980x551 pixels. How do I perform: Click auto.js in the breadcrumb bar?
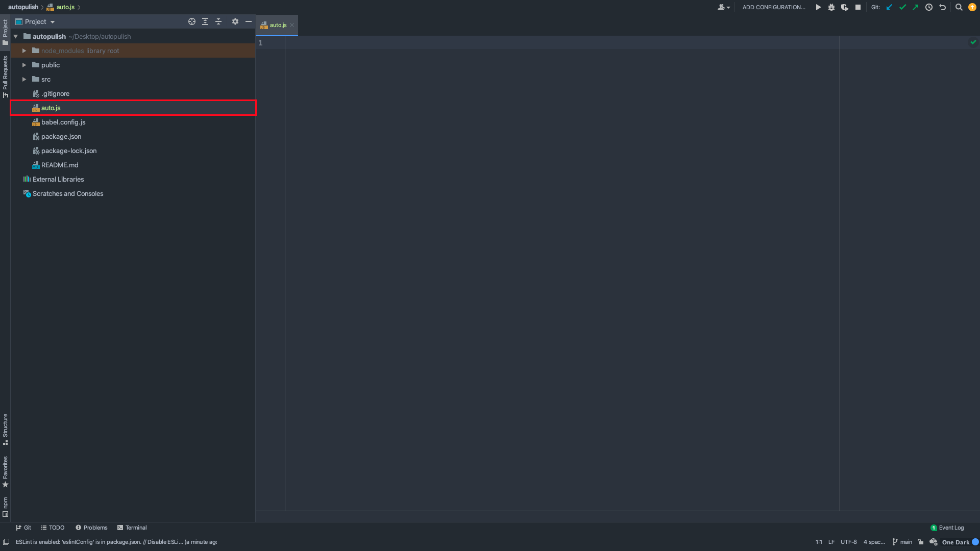pyautogui.click(x=61, y=7)
